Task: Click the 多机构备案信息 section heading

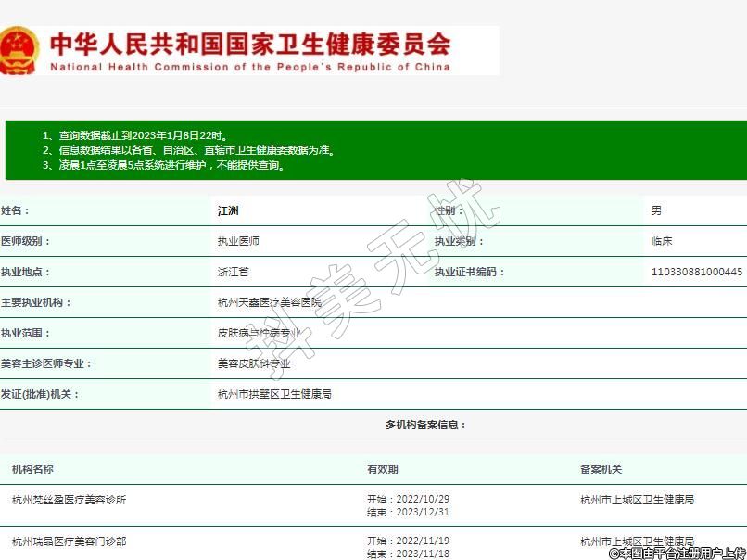Action: (x=426, y=425)
